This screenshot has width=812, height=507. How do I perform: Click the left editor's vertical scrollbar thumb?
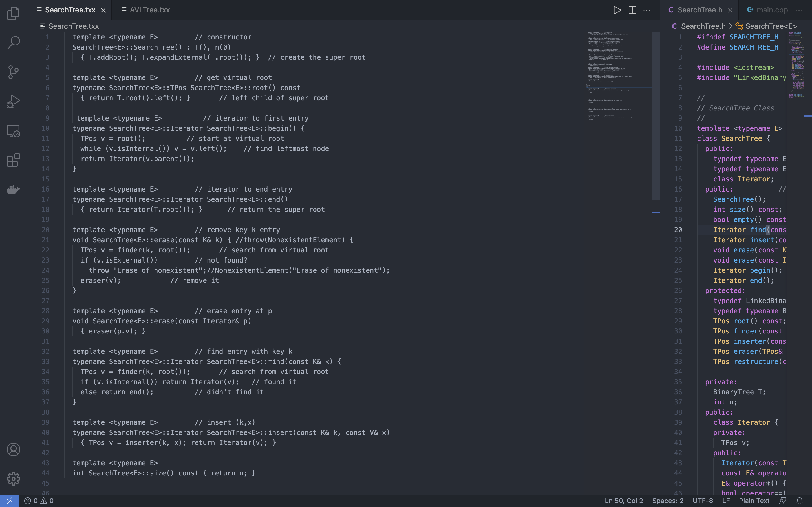coord(656,116)
